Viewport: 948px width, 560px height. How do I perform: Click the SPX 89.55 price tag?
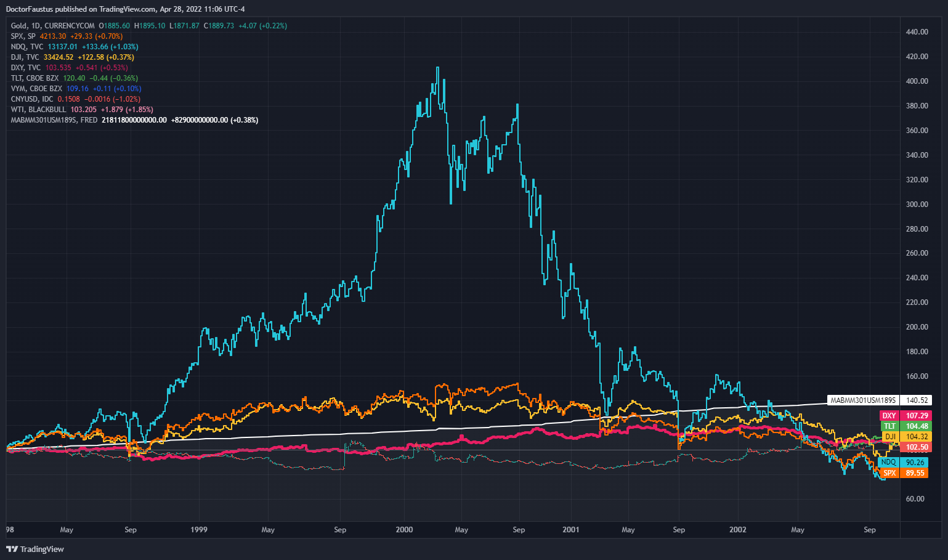904,473
